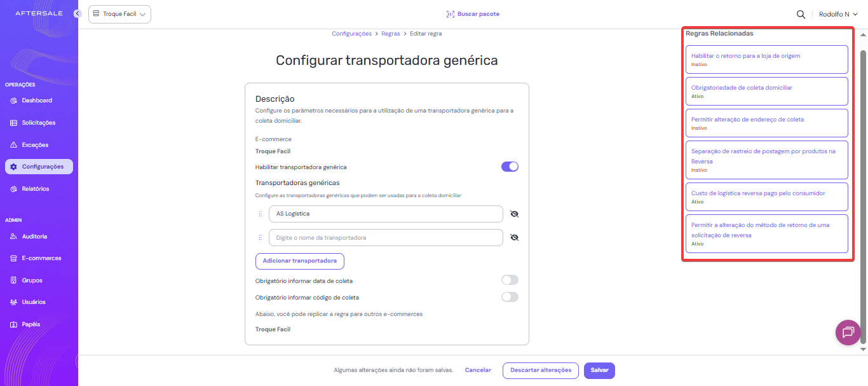Click the empty transportadora name field

click(x=386, y=238)
